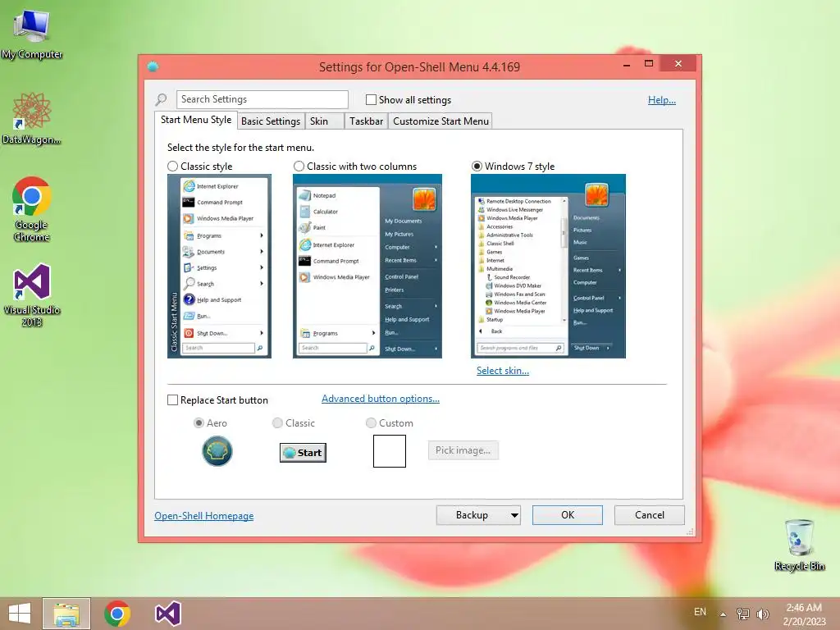Enable Replace Start button checkbox
This screenshot has height=630, width=840.
(x=172, y=400)
